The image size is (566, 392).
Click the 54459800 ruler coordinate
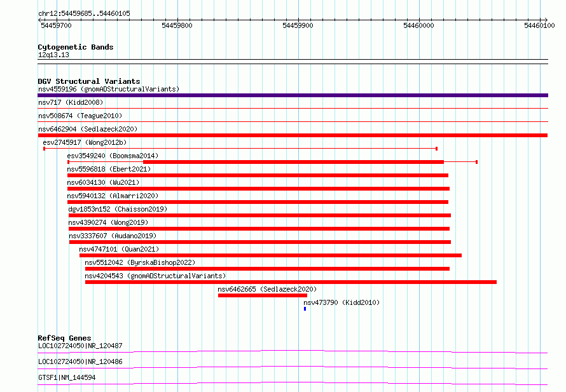(177, 25)
